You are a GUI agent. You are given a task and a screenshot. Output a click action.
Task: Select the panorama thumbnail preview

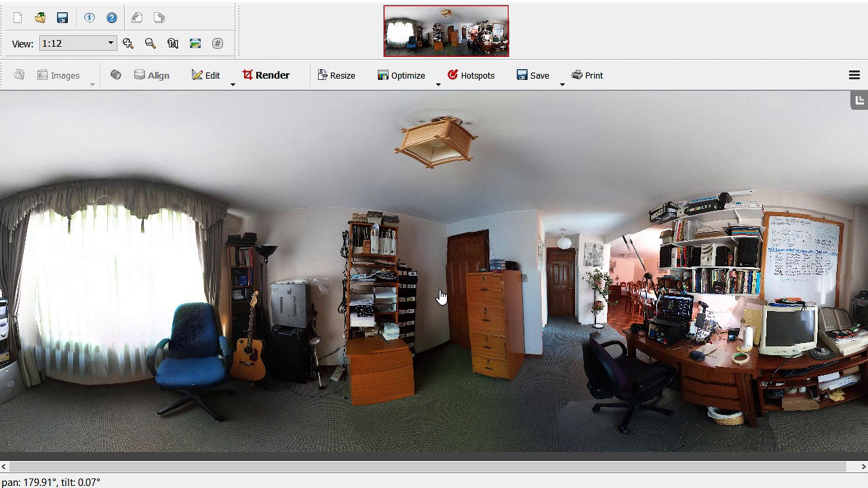[446, 31]
